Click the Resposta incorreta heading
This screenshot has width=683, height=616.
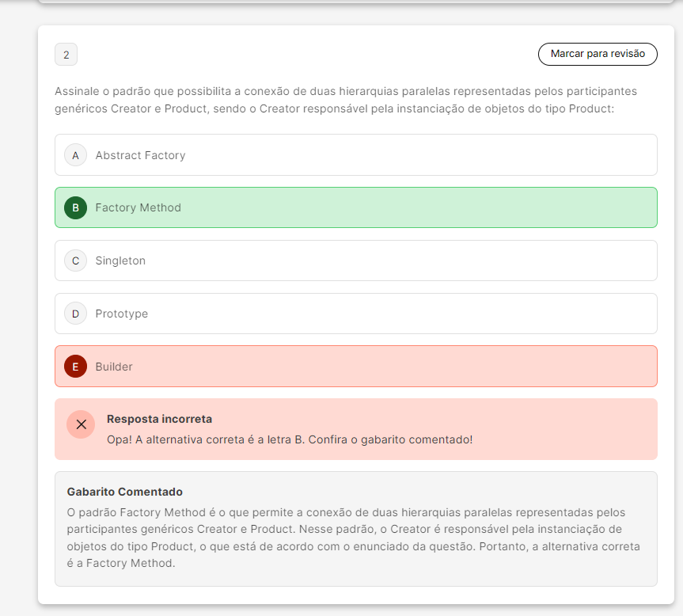[159, 419]
